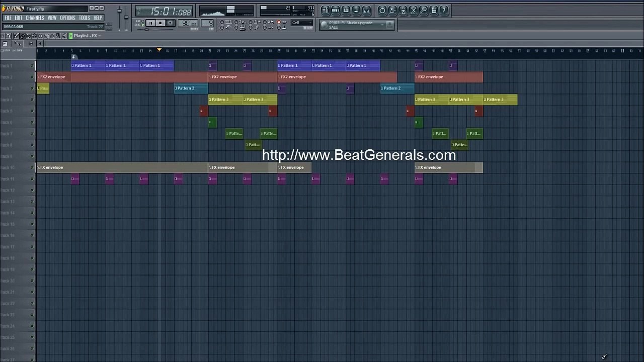Mute Track 10 via its dot

(32, 167)
